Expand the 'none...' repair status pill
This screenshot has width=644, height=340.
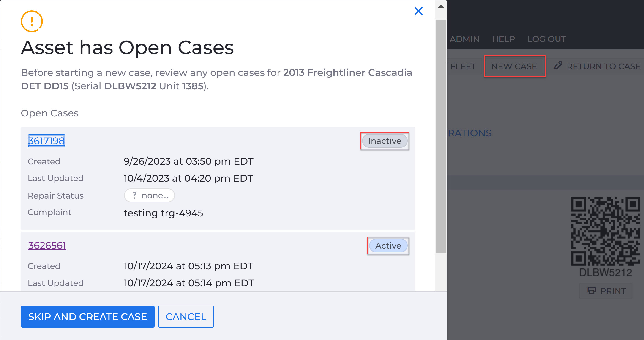pyautogui.click(x=149, y=195)
